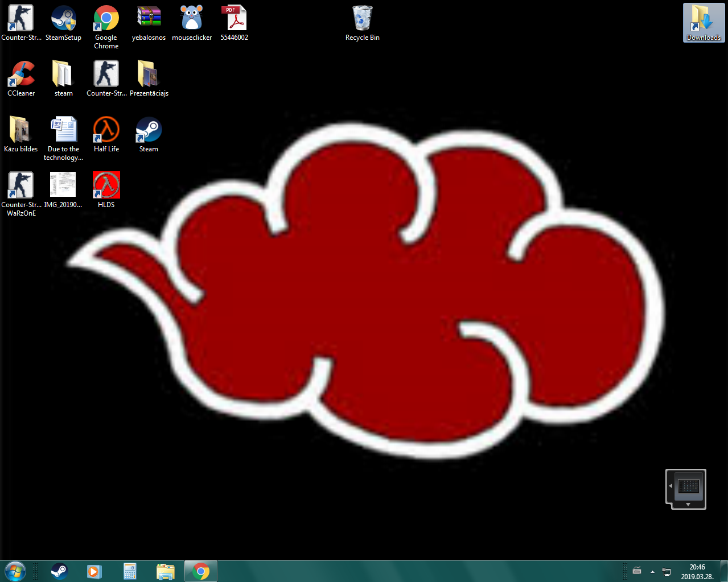Click the Show desktop button
Viewport: 728px width, 582px height.
[724, 571]
